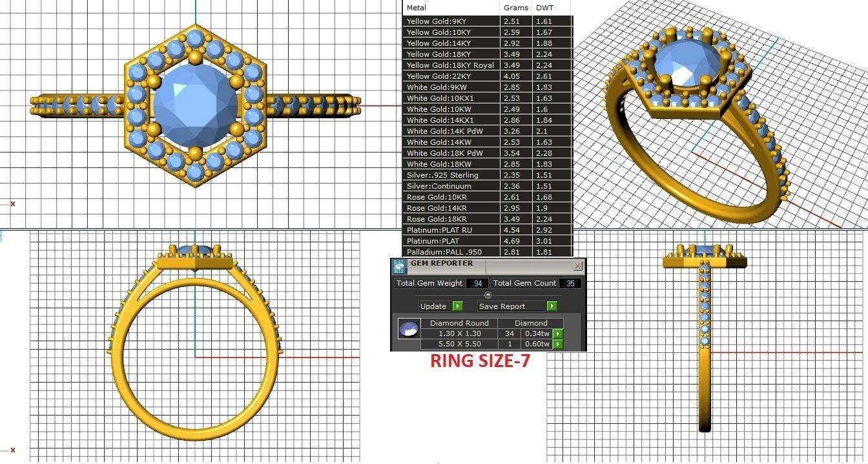Click the green arrow in the 0.34tw row

pyautogui.click(x=557, y=334)
